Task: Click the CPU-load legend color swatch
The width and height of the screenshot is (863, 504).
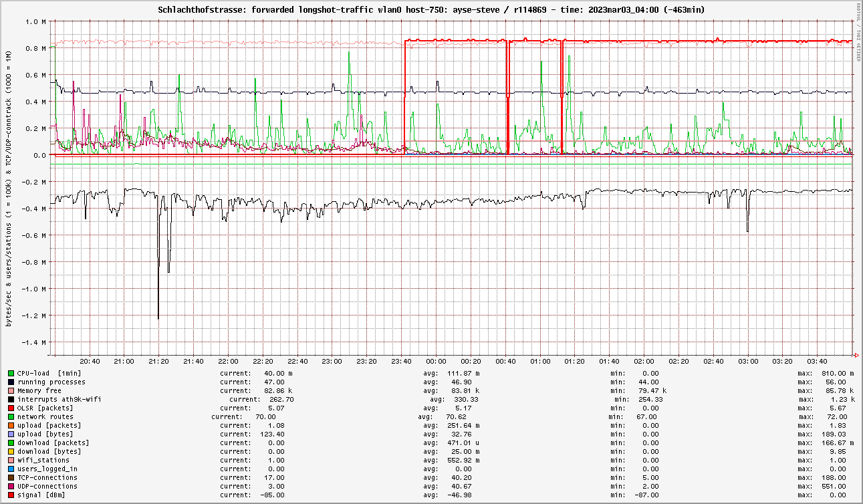Action: pos(11,373)
